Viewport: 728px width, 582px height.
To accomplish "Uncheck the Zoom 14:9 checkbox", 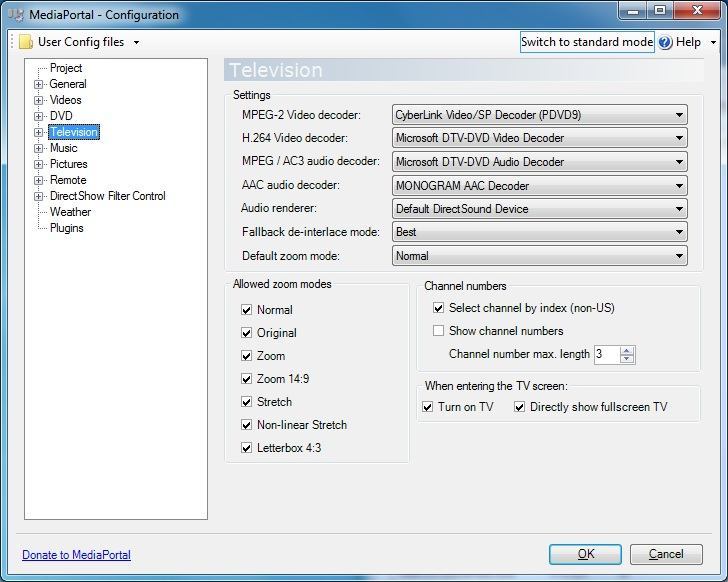I will [x=247, y=379].
